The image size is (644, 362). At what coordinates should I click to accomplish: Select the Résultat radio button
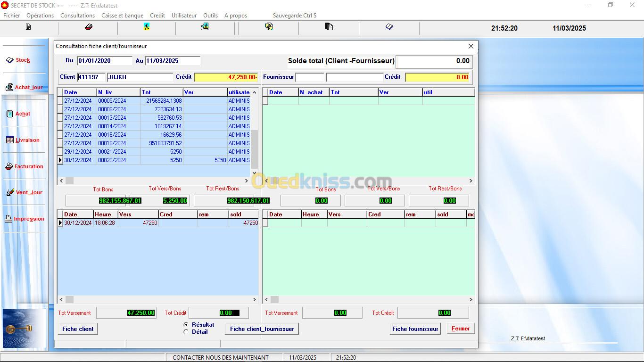(186, 325)
